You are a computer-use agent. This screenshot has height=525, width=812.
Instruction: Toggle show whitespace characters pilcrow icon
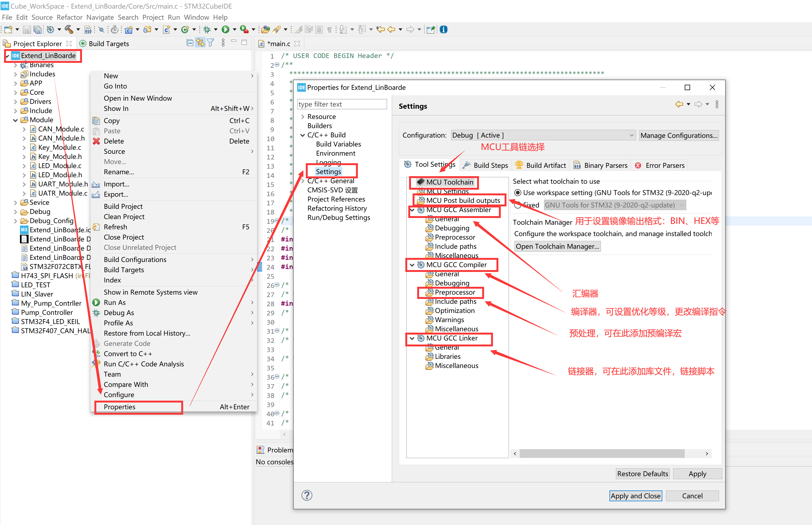(x=330, y=30)
